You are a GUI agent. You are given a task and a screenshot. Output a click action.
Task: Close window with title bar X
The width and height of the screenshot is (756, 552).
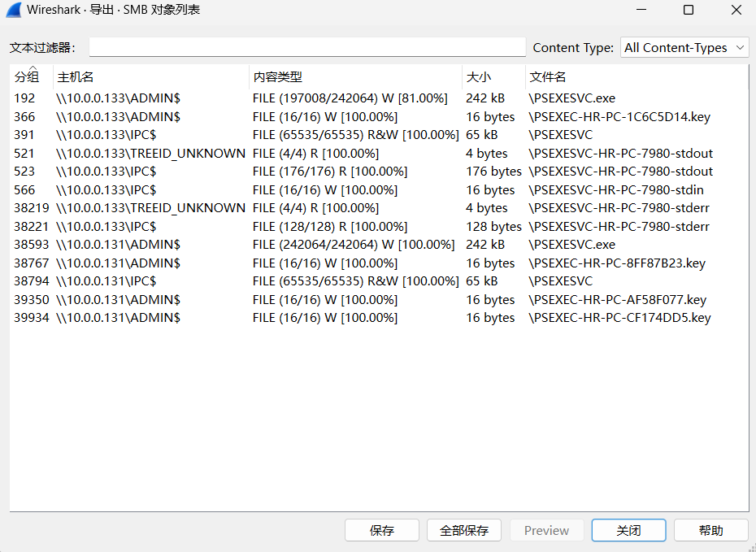point(736,10)
